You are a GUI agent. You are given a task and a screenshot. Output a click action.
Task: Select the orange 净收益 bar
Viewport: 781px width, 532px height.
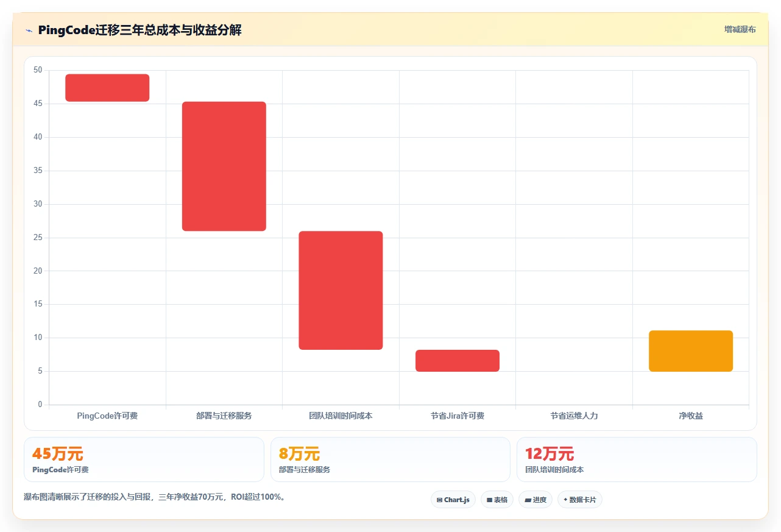(x=691, y=351)
